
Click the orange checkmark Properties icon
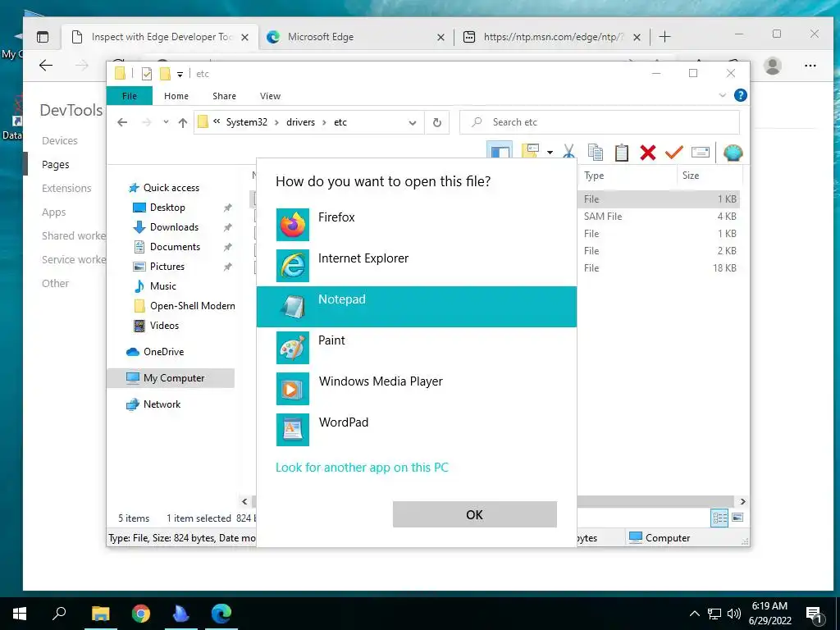(674, 152)
